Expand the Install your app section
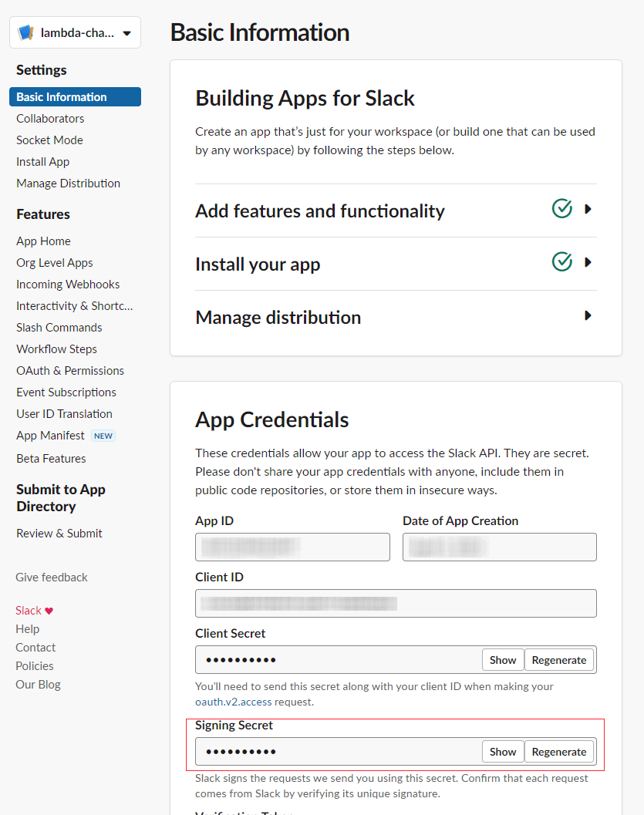Viewport: 644px width, 815px height. pyautogui.click(x=588, y=262)
